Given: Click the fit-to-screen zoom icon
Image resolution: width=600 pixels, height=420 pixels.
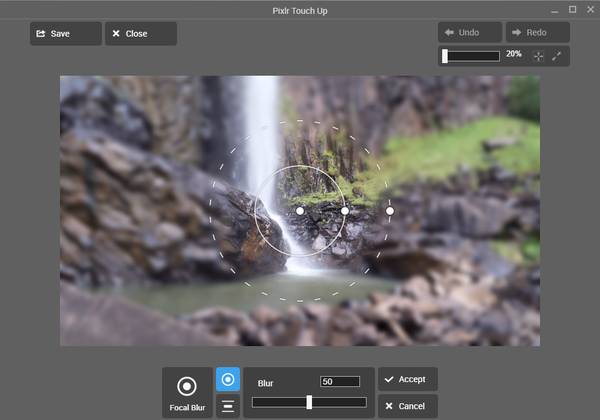Looking at the screenshot, I should pos(538,56).
